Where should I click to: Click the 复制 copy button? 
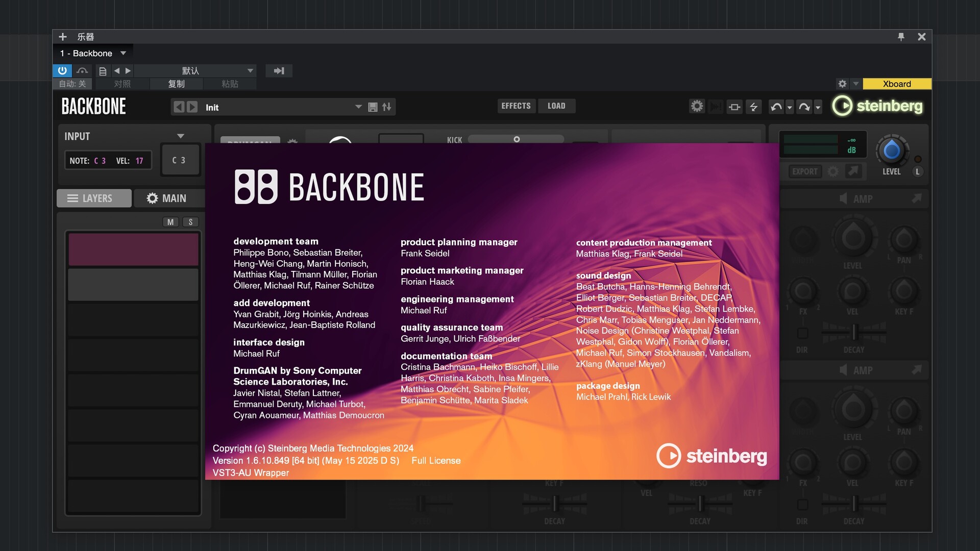tap(177, 84)
